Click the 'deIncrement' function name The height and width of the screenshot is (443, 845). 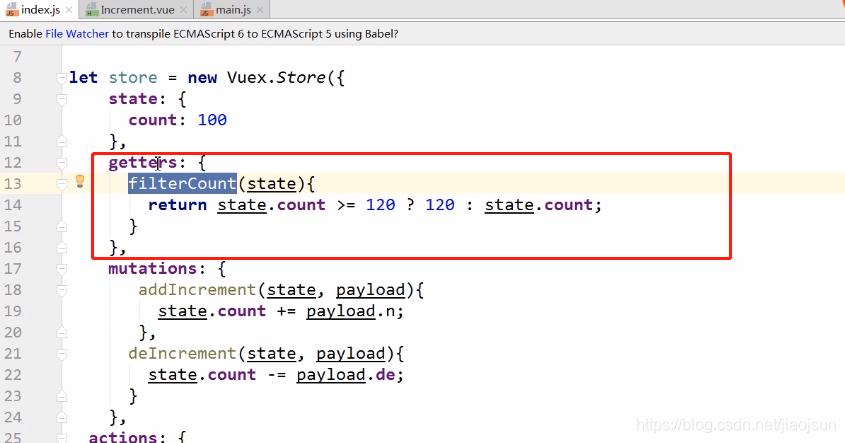click(x=182, y=354)
